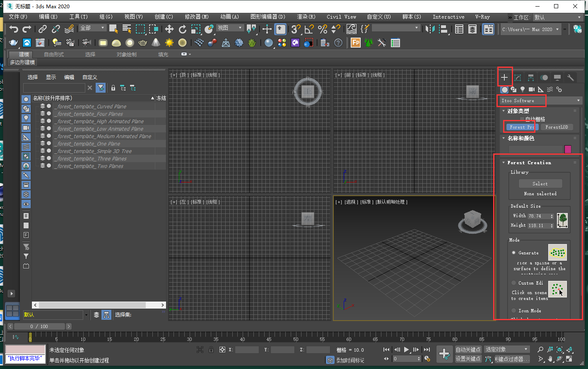Open the Modify panel tab icon

pyautogui.click(x=518, y=77)
